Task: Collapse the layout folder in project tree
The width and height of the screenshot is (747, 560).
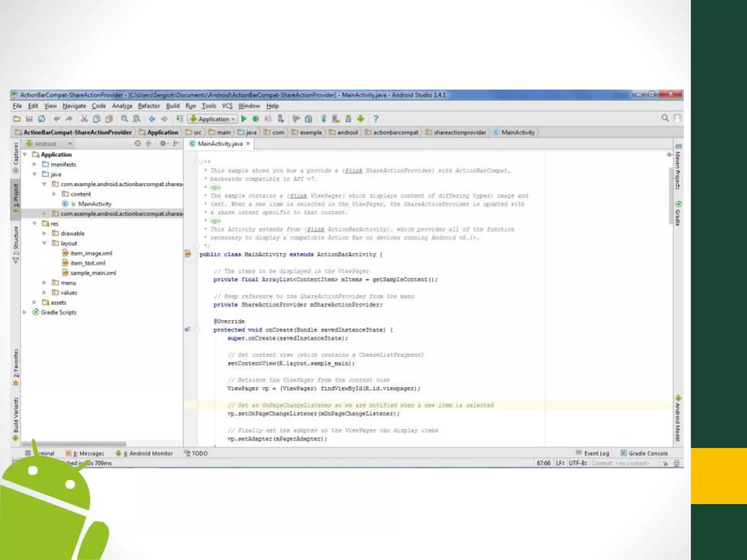Action: [x=44, y=243]
